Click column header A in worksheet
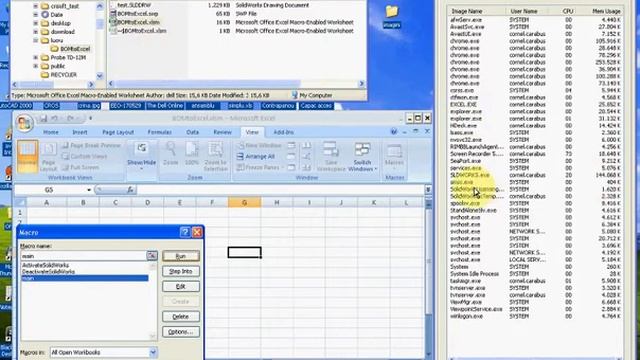 [47, 202]
